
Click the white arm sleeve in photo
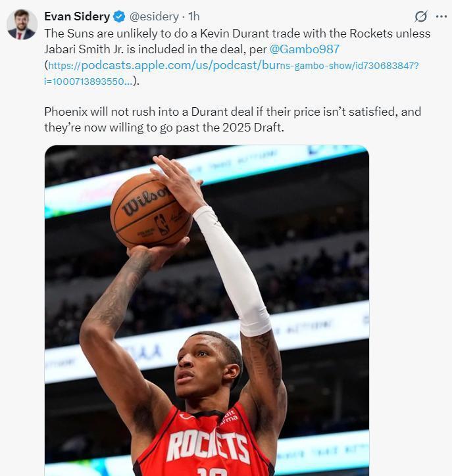pyautogui.click(x=233, y=270)
